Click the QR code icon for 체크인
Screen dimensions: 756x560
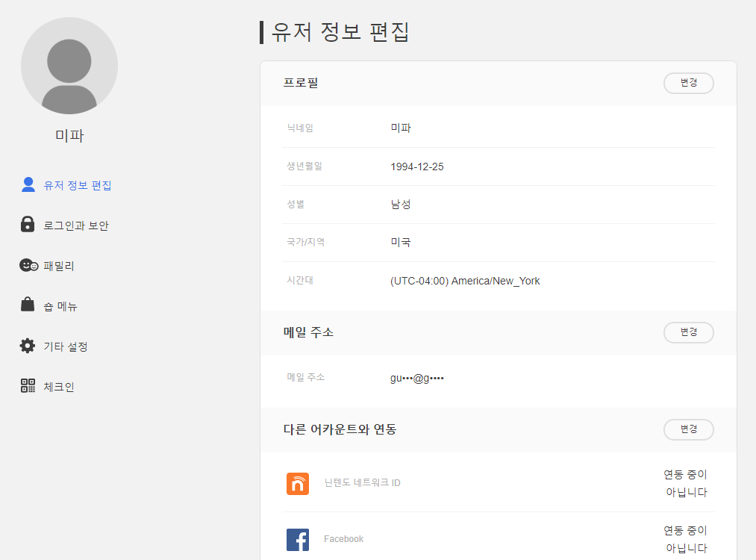click(28, 385)
